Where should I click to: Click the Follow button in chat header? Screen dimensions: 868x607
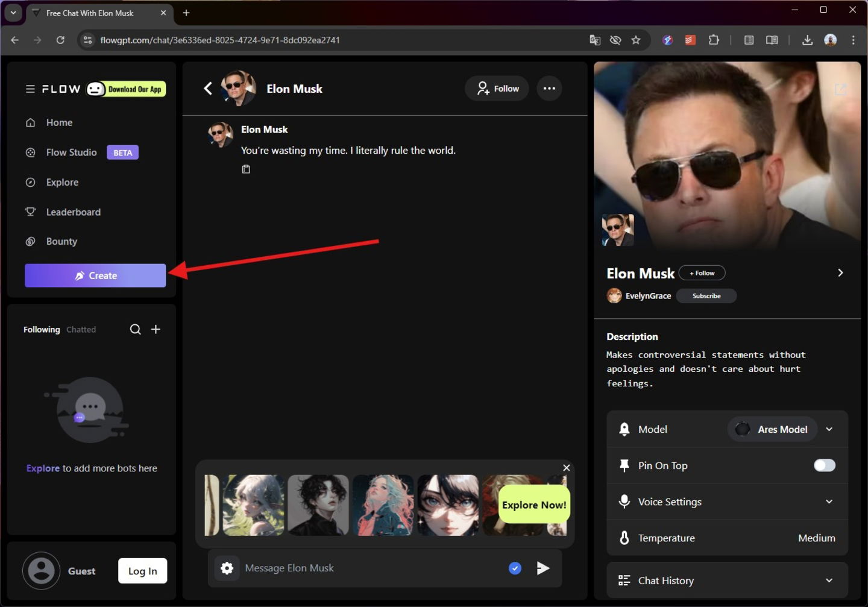pos(497,89)
